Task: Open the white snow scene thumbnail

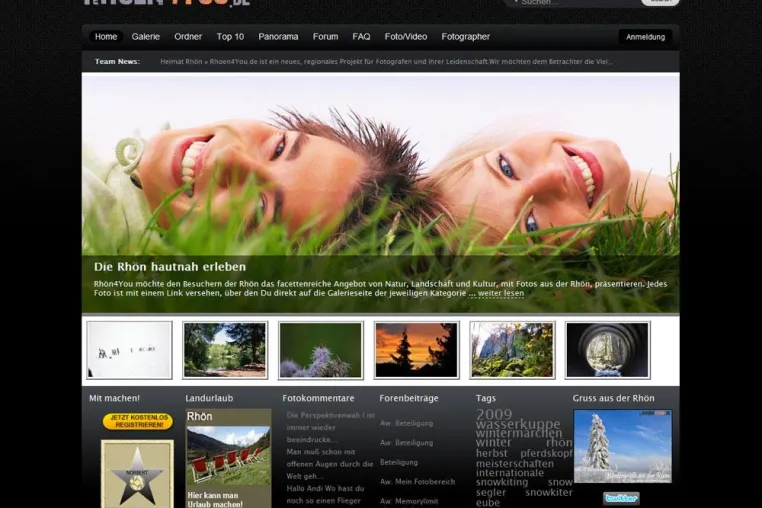Action: (129, 350)
